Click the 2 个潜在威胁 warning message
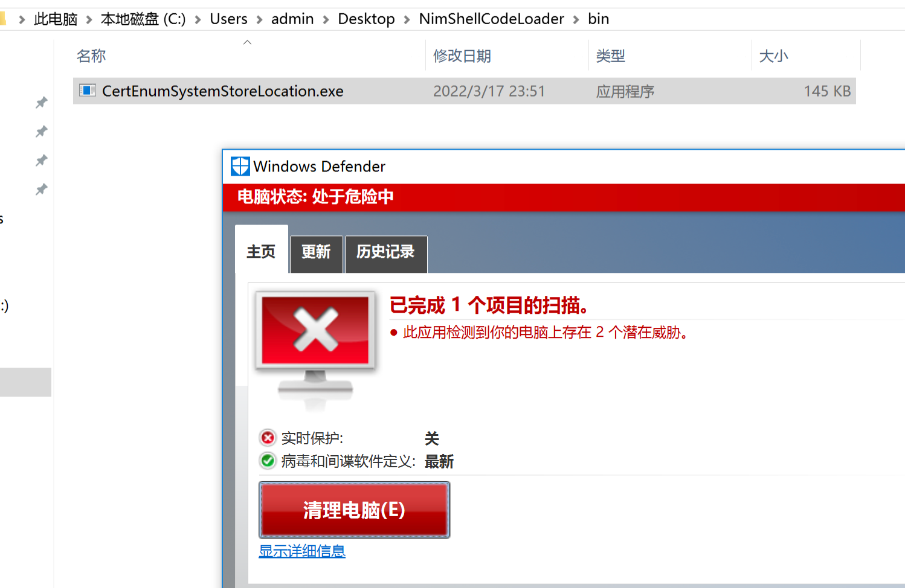Screen dimensions: 905x588 546,332
